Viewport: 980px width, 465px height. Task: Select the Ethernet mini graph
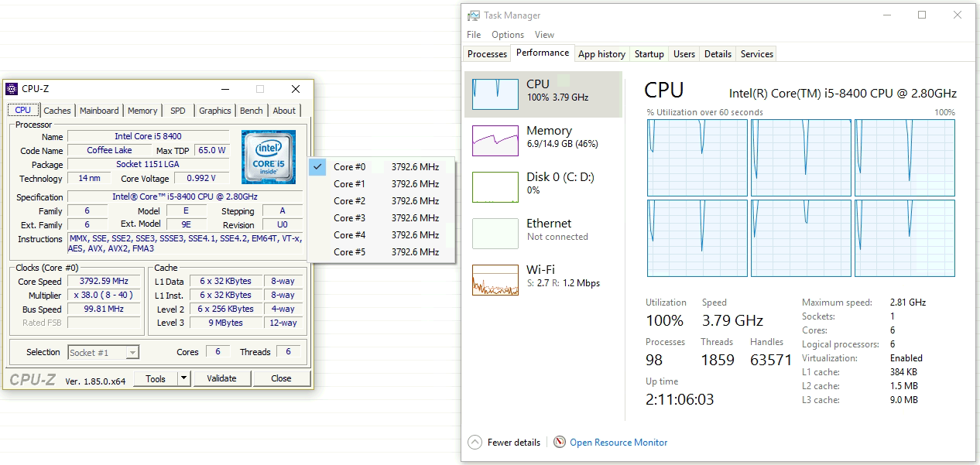coord(495,234)
